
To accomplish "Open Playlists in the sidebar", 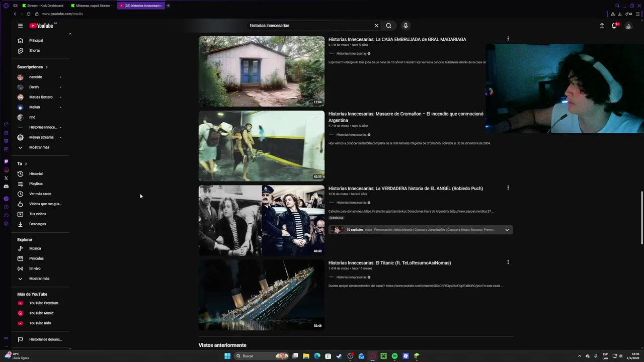I will (x=40, y=184).
